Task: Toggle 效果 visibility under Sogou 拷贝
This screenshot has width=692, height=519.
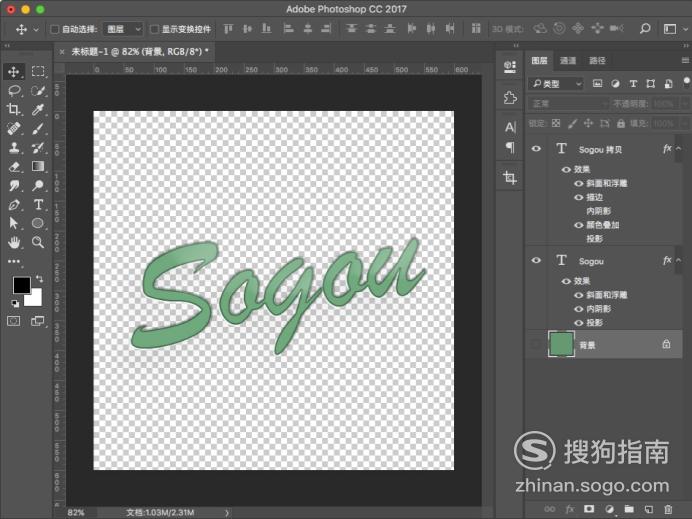Action: pos(566,169)
